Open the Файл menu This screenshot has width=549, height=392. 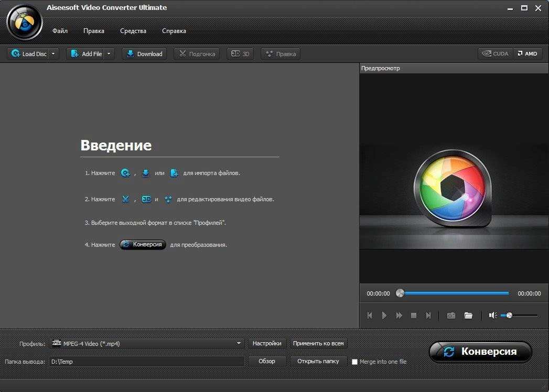coord(60,31)
